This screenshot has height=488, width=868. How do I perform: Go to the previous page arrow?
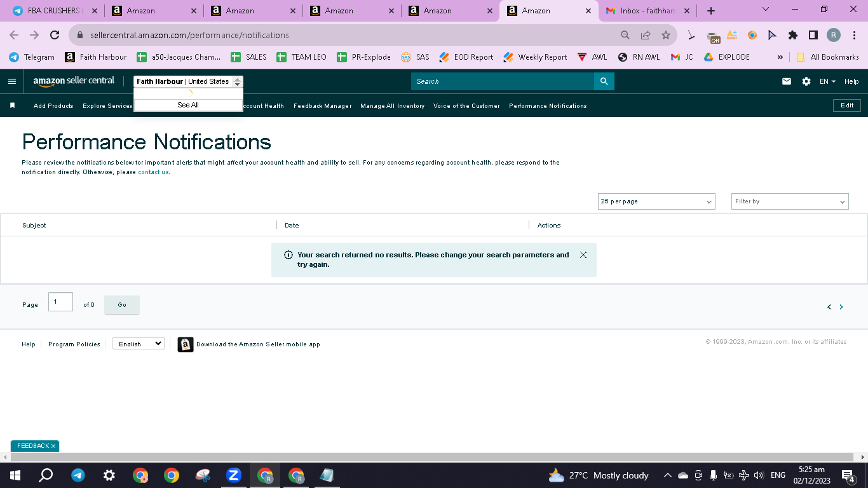(x=829, y=307)
